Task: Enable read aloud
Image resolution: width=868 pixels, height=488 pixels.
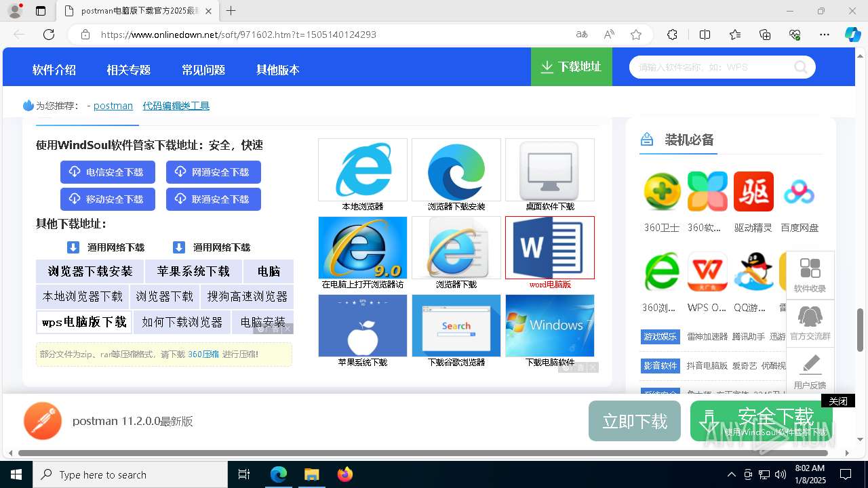Action: click(x=609, y=35)
